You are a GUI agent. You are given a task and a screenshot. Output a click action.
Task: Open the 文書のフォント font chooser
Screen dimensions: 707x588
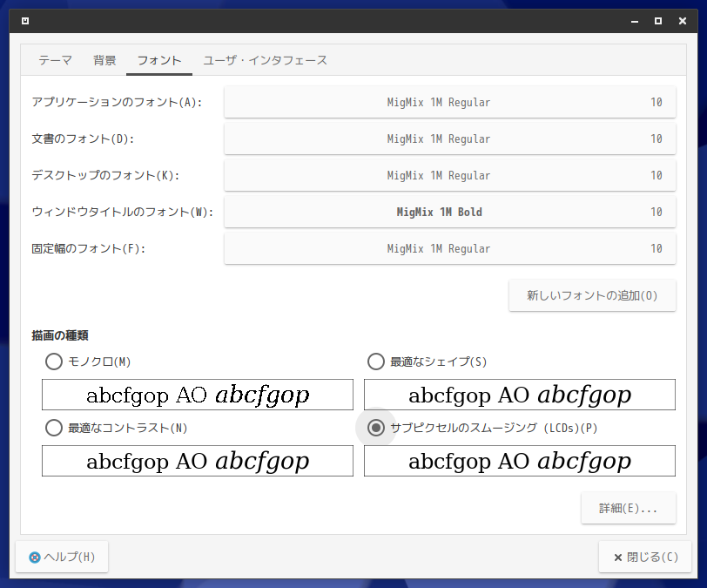(x=449, y=139)
